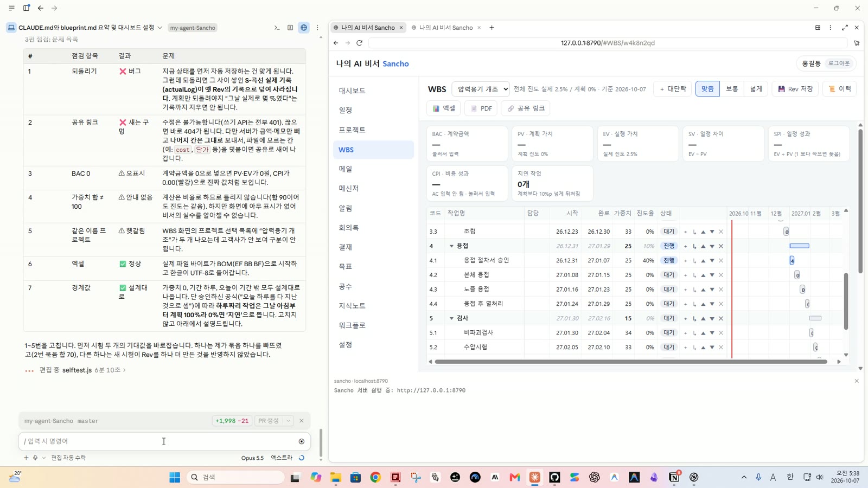Delete the 3.3 조립 task row
Image resolution: width=868 pixels, height=488 pixels.
tap(721, 232)
